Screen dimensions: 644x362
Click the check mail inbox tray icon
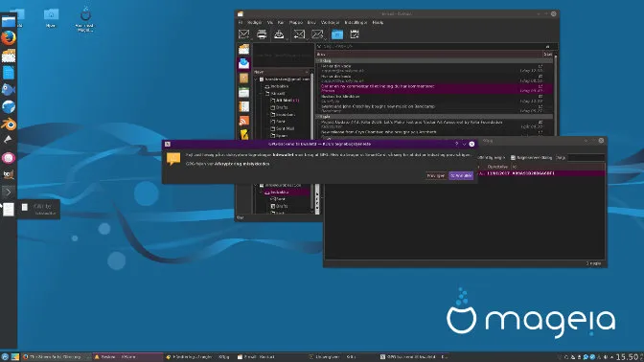pos(279,34)
